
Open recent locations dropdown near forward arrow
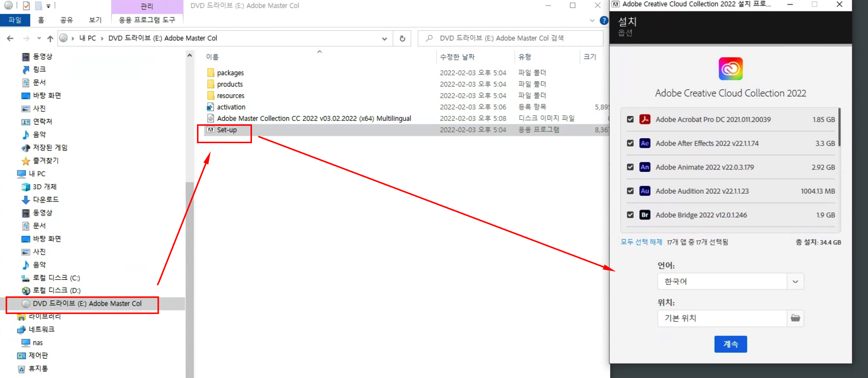[x=39, y=38]
